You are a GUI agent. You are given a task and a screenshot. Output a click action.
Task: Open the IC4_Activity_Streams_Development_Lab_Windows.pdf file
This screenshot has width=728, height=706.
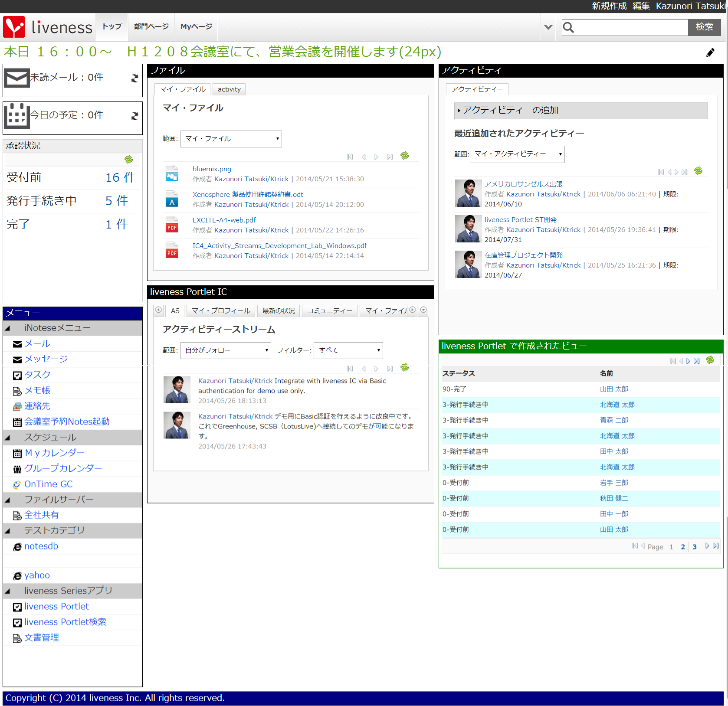[x=280, y=246]
